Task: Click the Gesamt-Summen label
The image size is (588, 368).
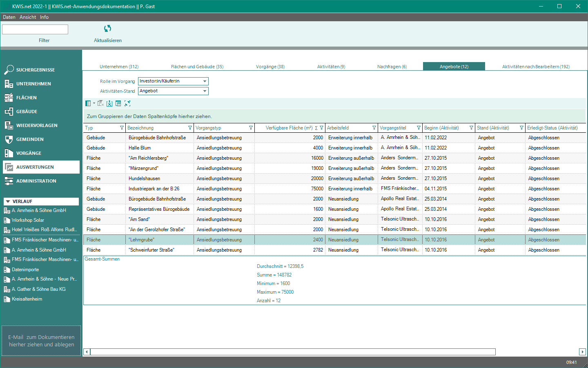Action: [102, 259]
